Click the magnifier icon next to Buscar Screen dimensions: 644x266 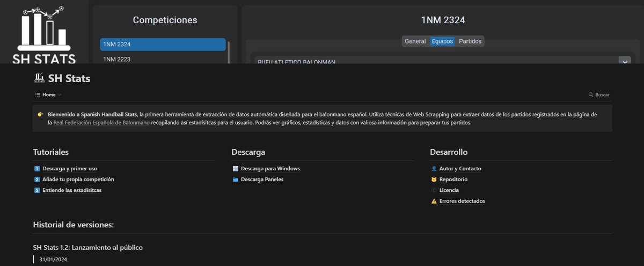pyautogui.click(x=591, y=95)
